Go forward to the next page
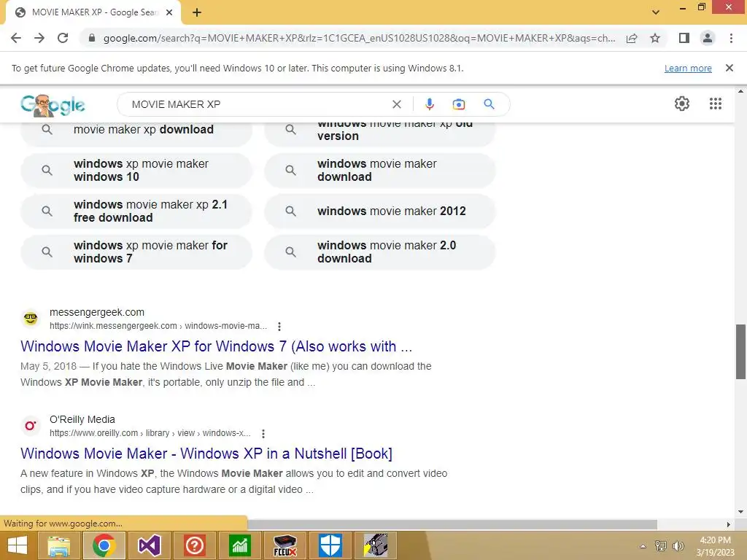The image size is (747, 560). (x=39, y=38)
